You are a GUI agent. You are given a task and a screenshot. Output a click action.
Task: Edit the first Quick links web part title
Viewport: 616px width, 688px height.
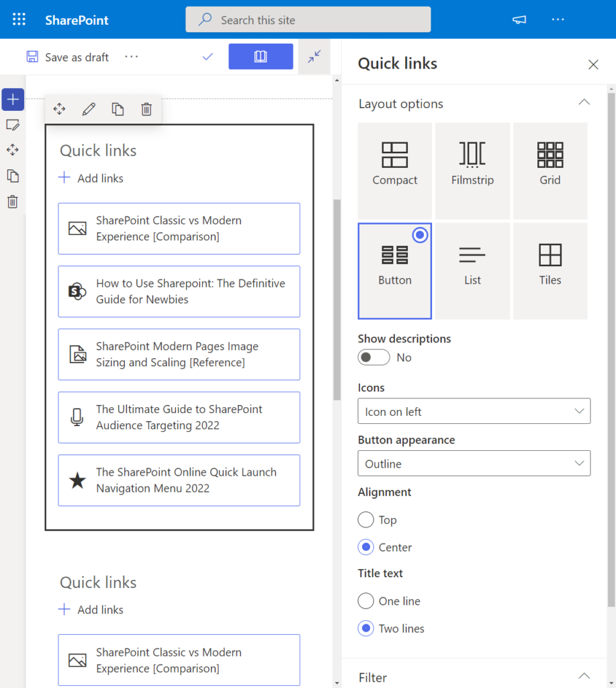click(x=98, y=150)
